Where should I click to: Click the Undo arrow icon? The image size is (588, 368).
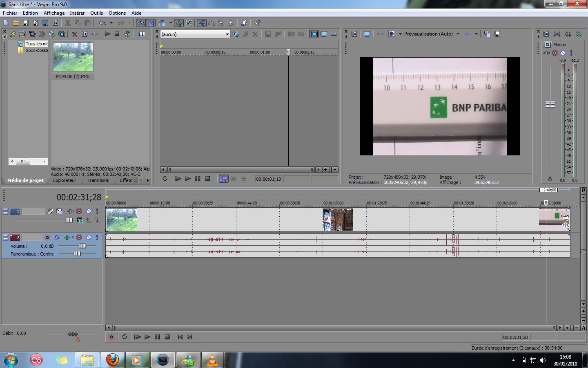(x=102, y=23)
